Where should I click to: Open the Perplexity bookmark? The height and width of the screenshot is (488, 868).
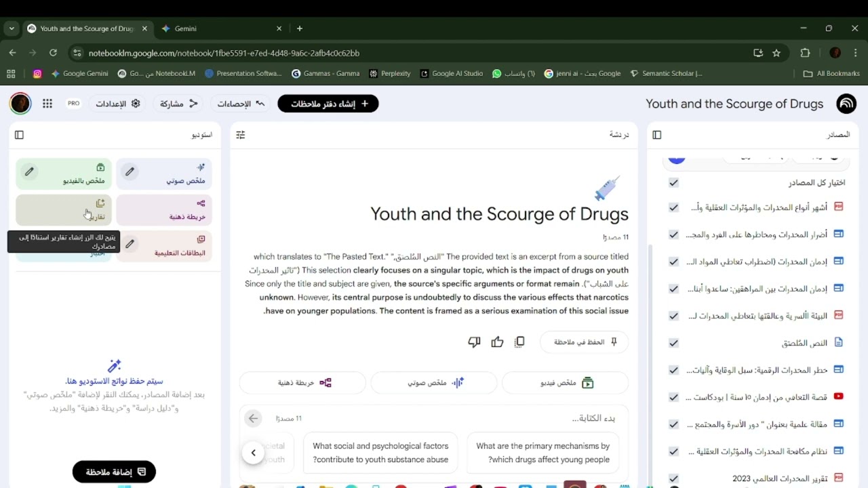pyautogui.click(x=390, y=73)
